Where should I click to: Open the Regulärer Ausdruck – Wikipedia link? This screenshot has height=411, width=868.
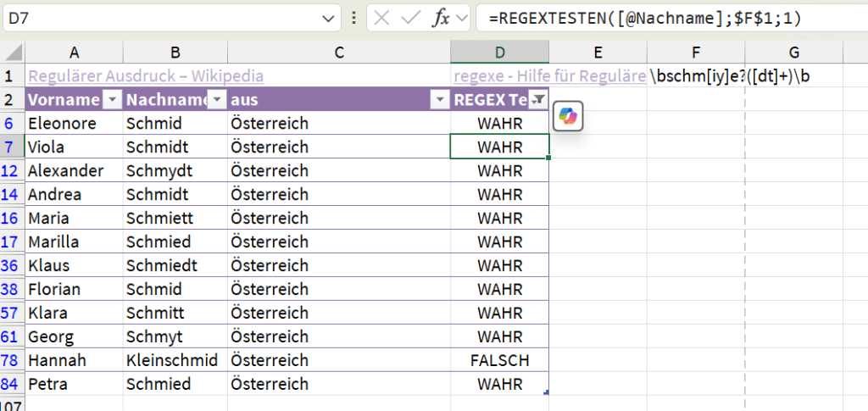(145, 76)
